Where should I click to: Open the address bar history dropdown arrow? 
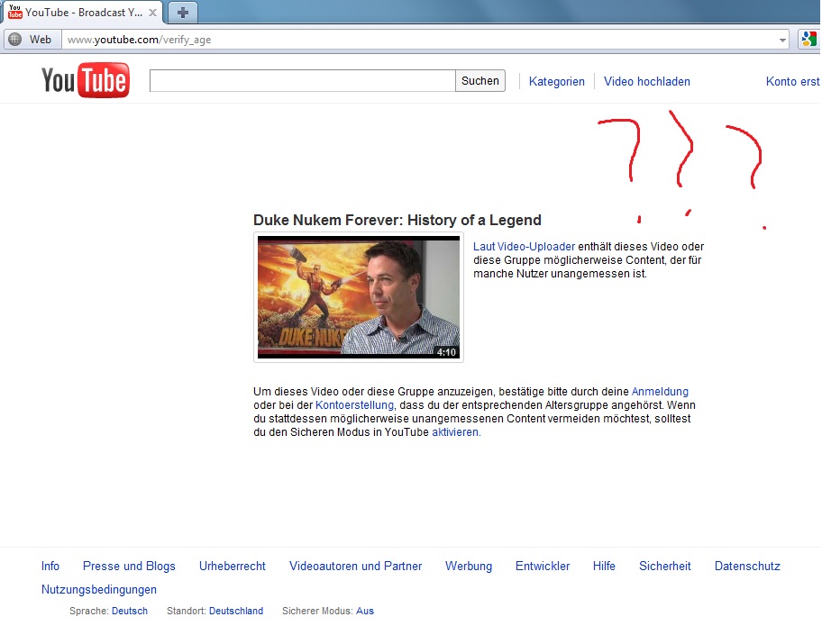(782, 40)
